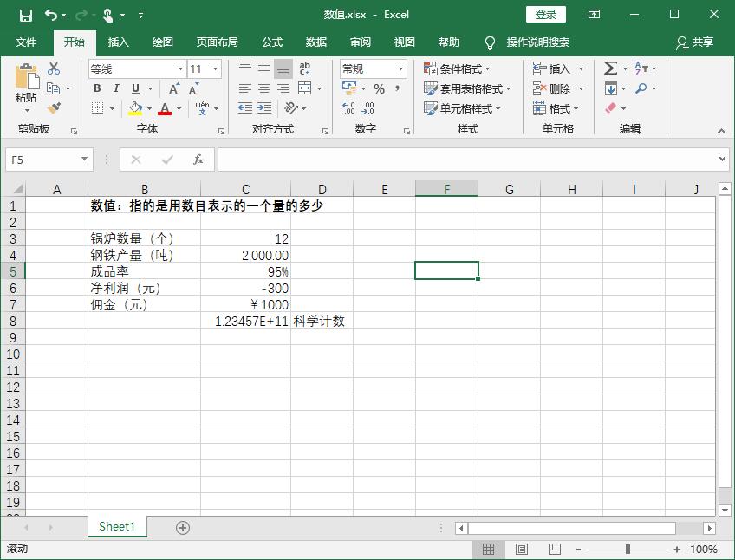Click the 共享 share button
Image resolution: width=735 pixels, height=560 pixels.
[694, 42]
